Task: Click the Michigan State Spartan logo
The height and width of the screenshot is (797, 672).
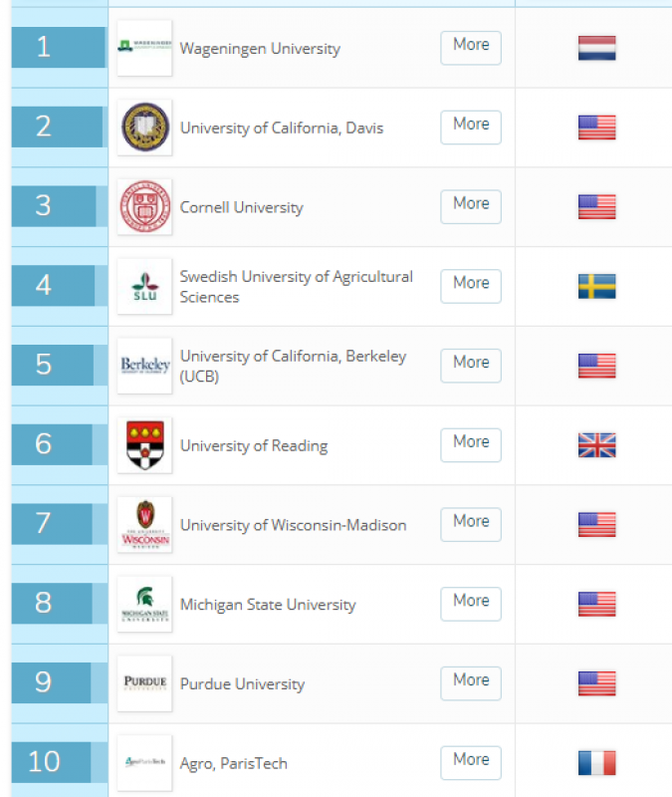Action: [144, 604]
